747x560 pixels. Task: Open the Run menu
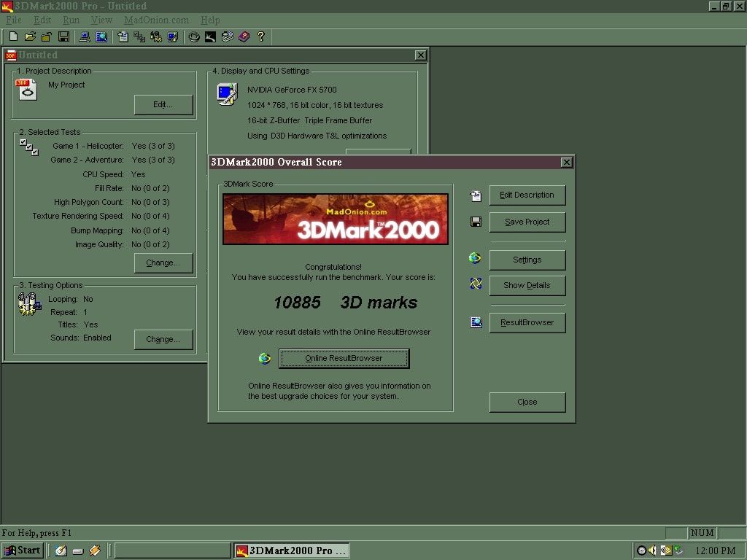(71, 20)
